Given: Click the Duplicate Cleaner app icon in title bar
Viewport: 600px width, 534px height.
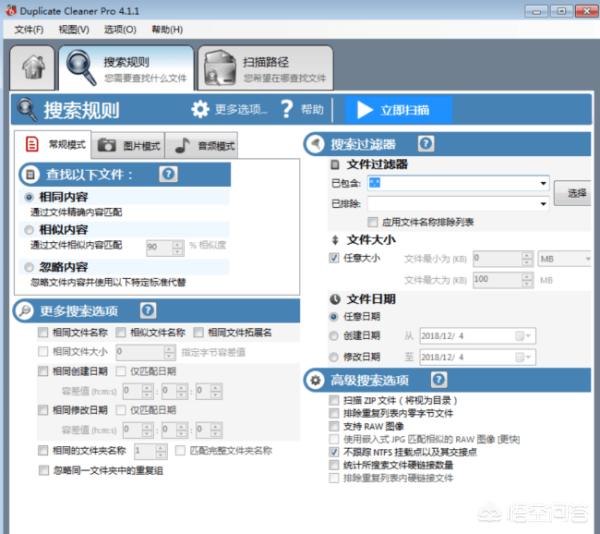Looking at the screenshot, I should click(x=10, y=10).
